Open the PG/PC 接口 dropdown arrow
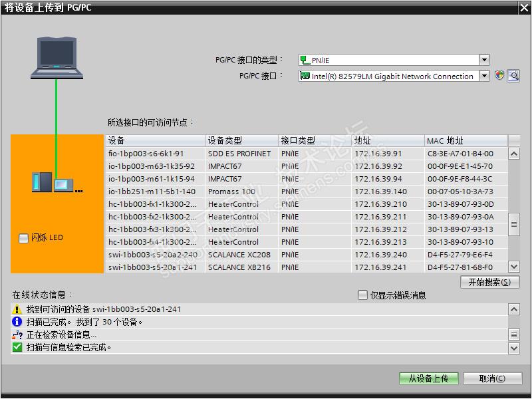This screenshot has width=532, height=399. tap(484, 76)
